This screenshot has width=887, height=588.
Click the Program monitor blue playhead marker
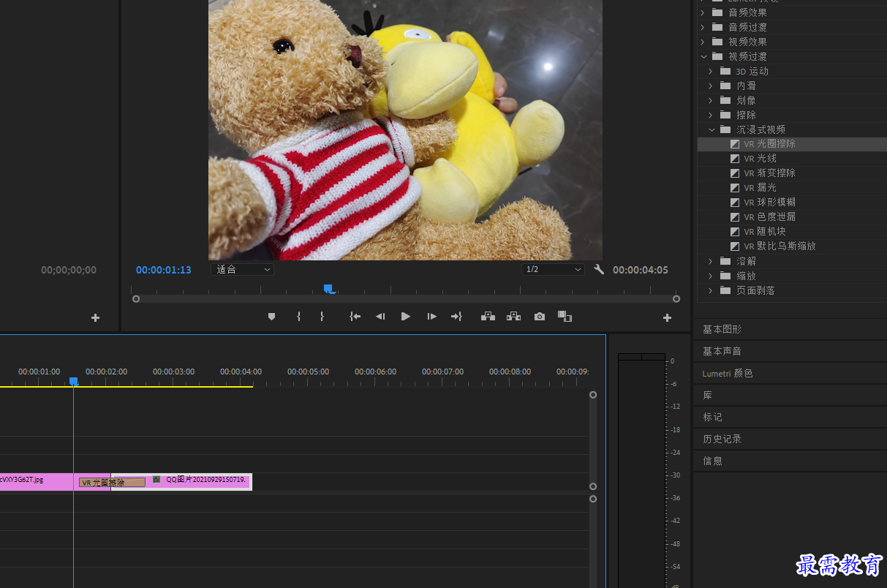[x=329, y=290]
